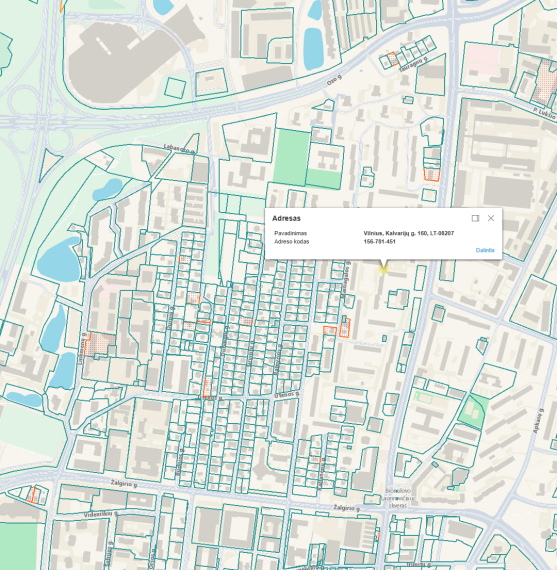The height and width of the screenshot is (570, 557).
Task: Click the 'Adreso kodas' field label
Action: pos(292,242)
